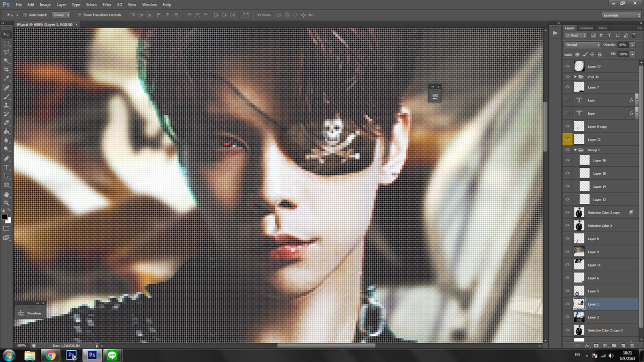The height and width of the screenshot is (362, 644).
Task: Select the Zoom tool in the toolbar
Action: coord(6,203)
